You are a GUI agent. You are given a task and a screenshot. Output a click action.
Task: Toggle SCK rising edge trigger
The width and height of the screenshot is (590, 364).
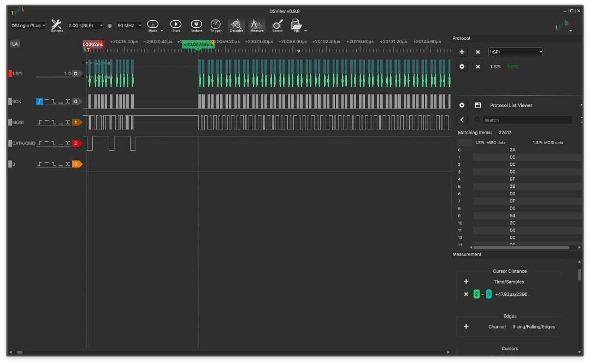[x=39, y=101]
